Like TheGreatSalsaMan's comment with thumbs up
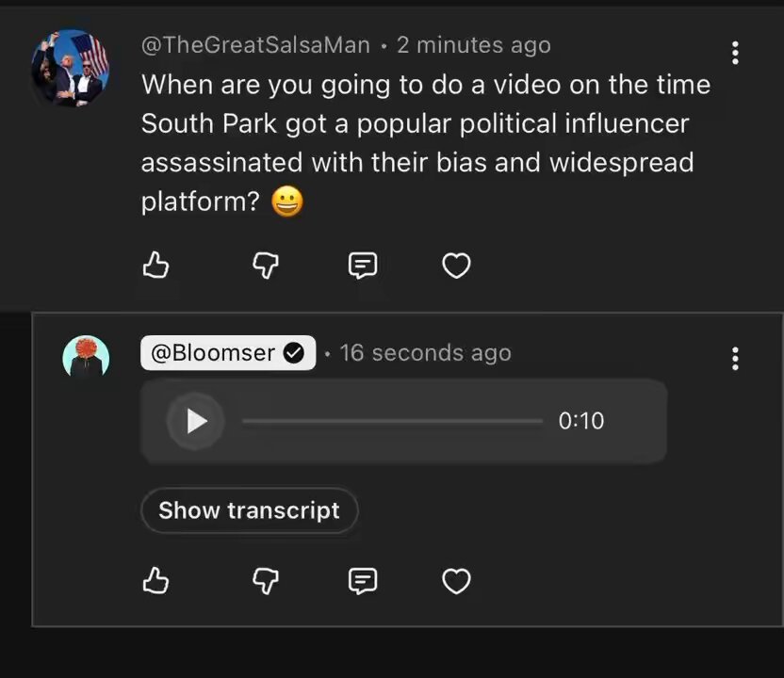The width and height of the screenshot is (784, 678). pyautogui.click(x=155, y=265)
